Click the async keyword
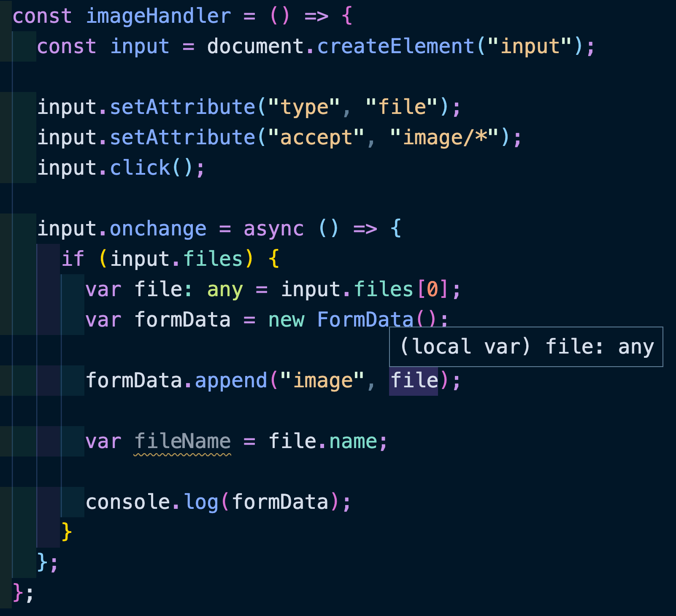Screen dimensions: 676x616 coord(273,229)
